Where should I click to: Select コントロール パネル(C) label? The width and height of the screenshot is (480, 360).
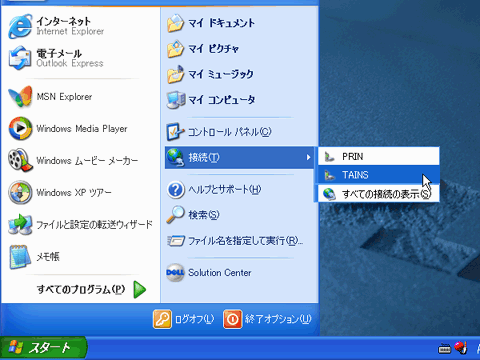[230, 132]
